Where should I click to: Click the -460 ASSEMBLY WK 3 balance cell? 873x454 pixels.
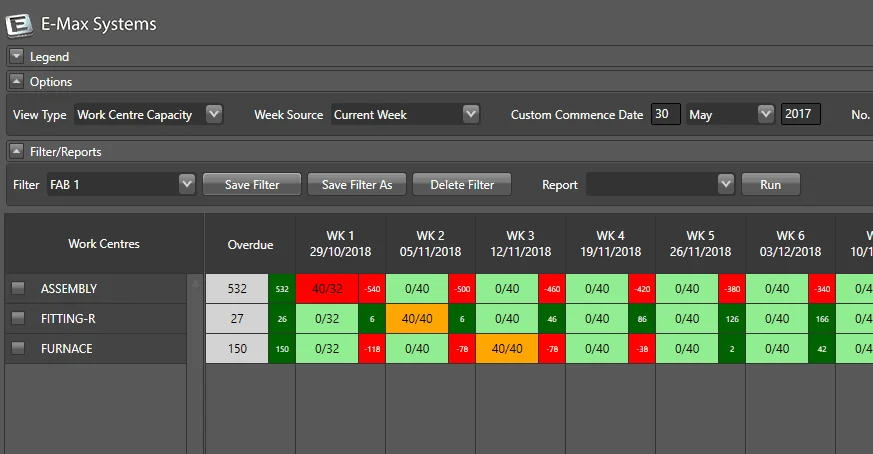[x=552, y=289]
